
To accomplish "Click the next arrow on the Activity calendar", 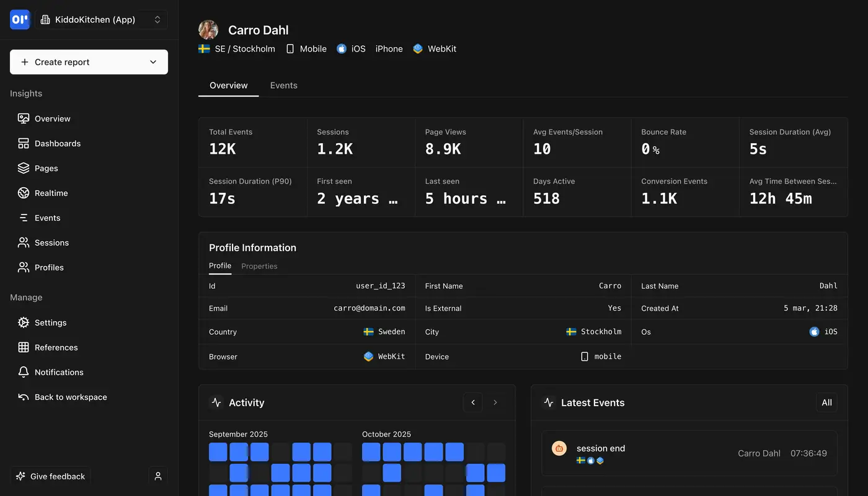I will tap(495, 402).
